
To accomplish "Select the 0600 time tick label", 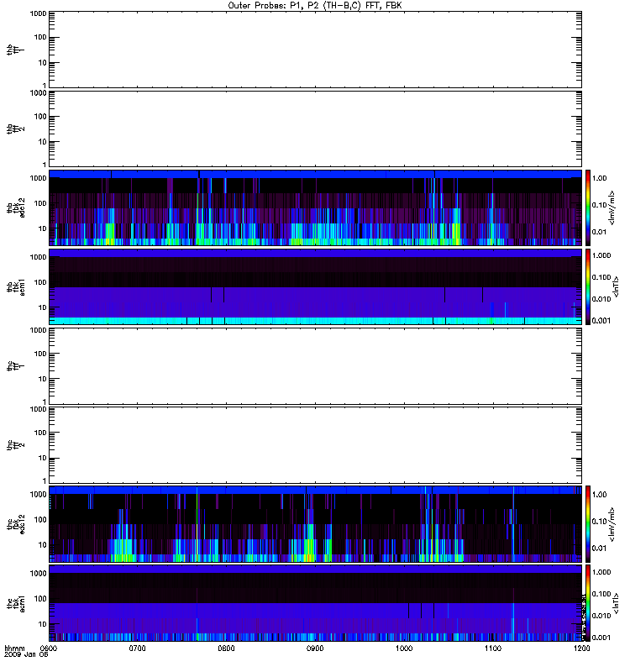I will click(x=49, y=648).
